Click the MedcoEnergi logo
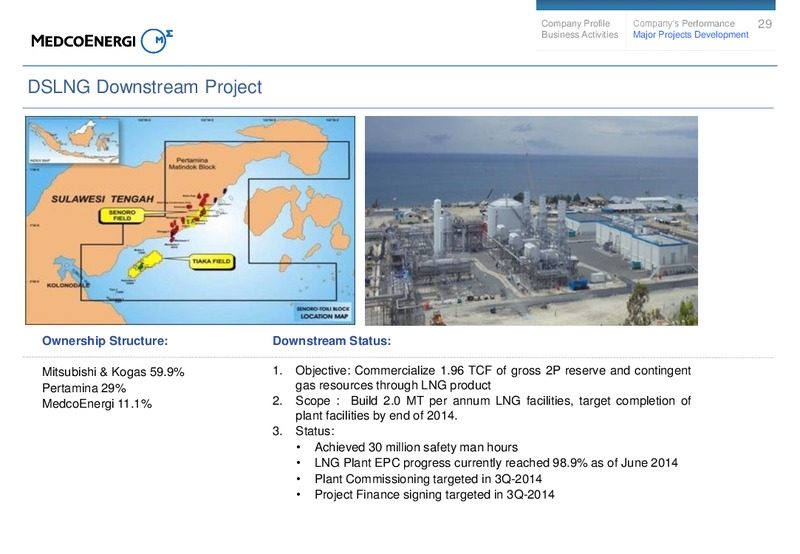800x554 pixels. point(102,41)
